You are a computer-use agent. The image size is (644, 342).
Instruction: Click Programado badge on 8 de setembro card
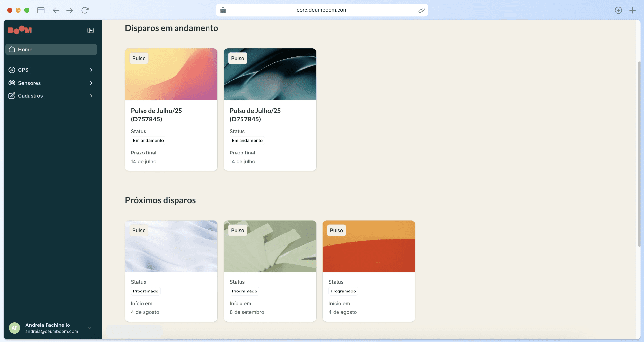244,291
